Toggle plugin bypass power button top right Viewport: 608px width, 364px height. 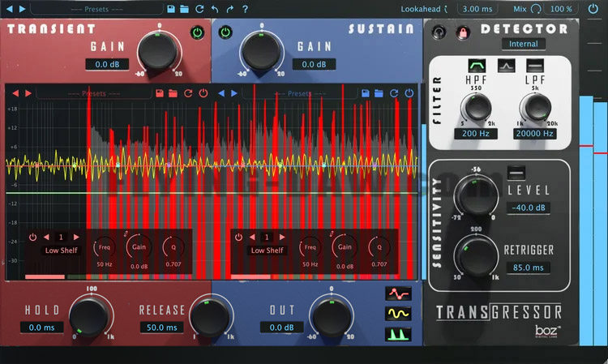[593, 9]
